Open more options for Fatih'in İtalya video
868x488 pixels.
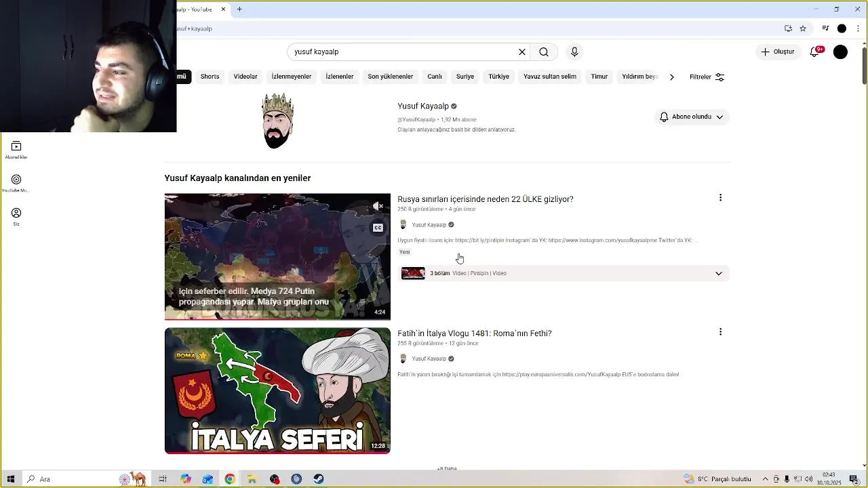coord(720,332)
